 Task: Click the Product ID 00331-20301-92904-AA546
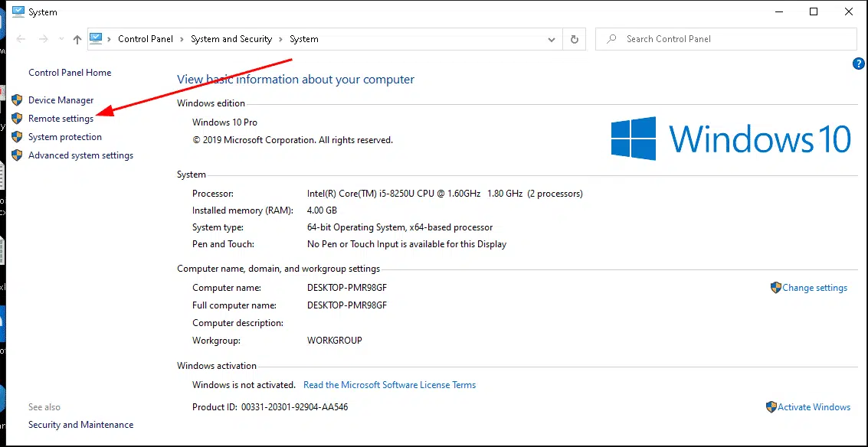coord(294,407)
